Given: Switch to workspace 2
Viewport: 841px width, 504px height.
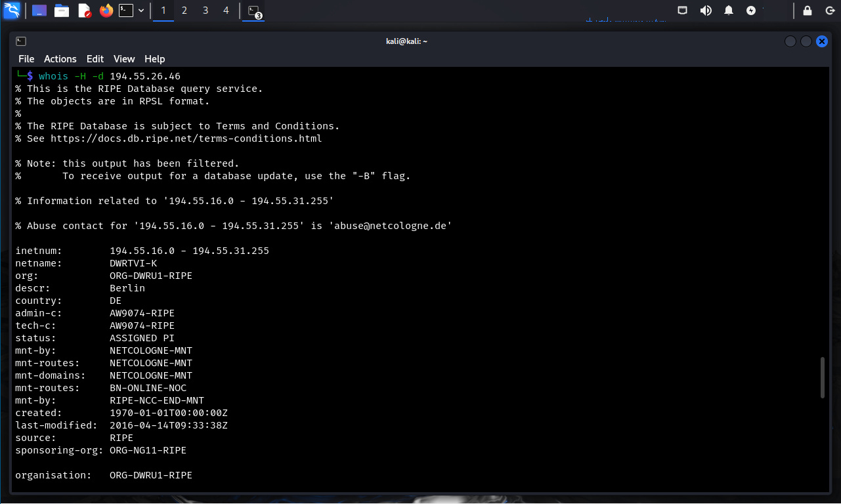Looking at the screenshot, I should (x=184, y=10).
